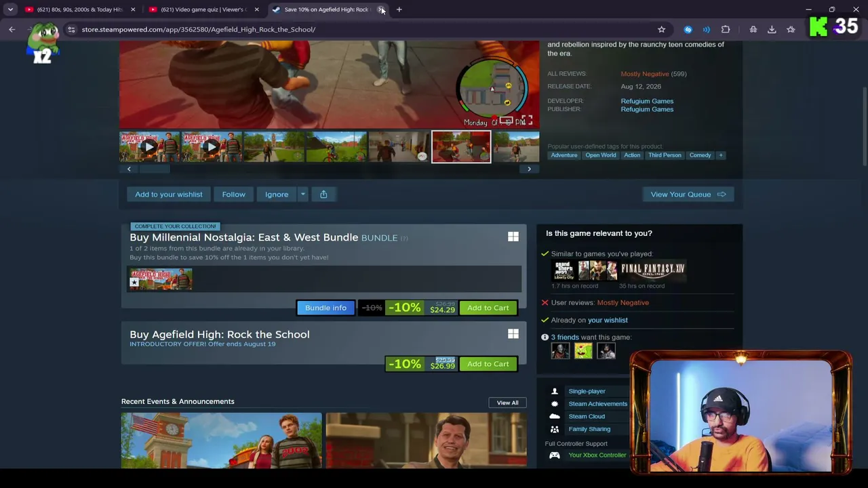Click the page vertical scrollbar thumb
The image size is (868, 488).
point(864,125)
